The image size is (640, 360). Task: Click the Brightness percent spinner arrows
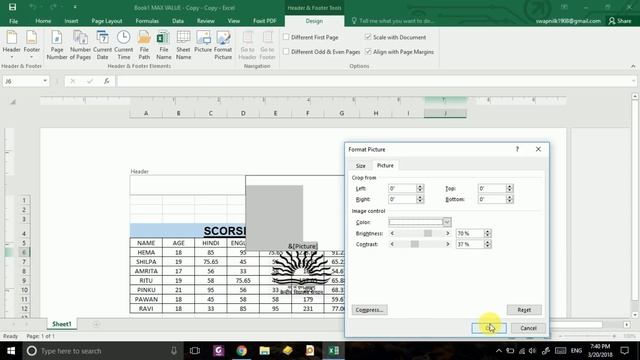click(487, 233)
